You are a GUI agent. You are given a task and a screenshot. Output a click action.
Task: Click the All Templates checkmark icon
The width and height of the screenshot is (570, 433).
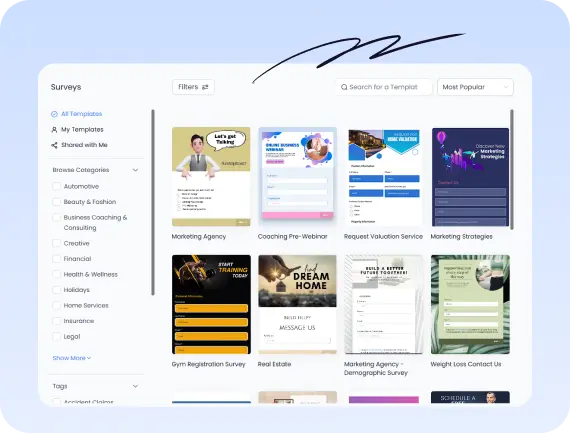(54, 114)
